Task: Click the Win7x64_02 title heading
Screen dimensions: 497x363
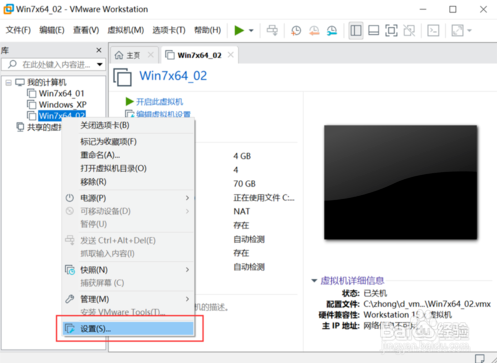Action: click(173, 76)
